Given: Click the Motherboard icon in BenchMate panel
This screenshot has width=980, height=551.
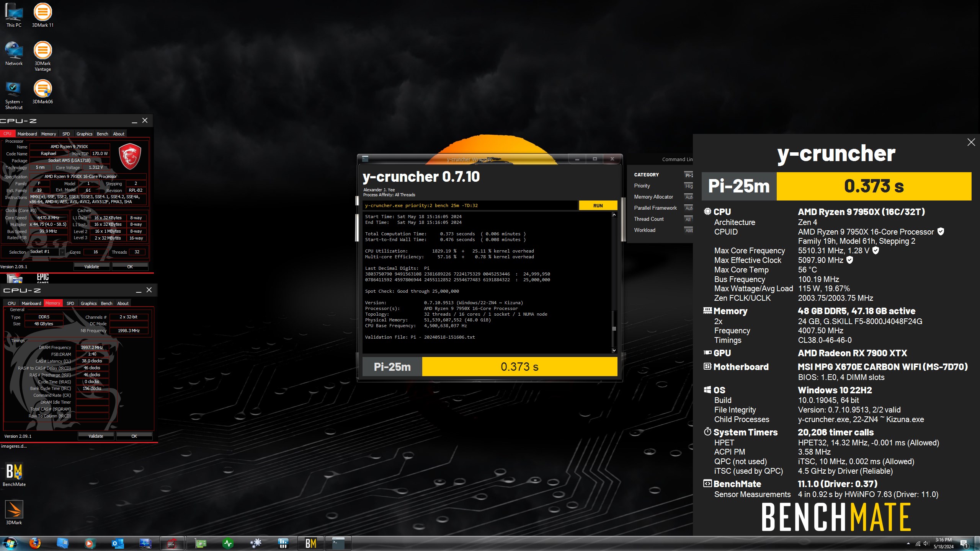Looking at the screenshot, I should pos(707,366).
